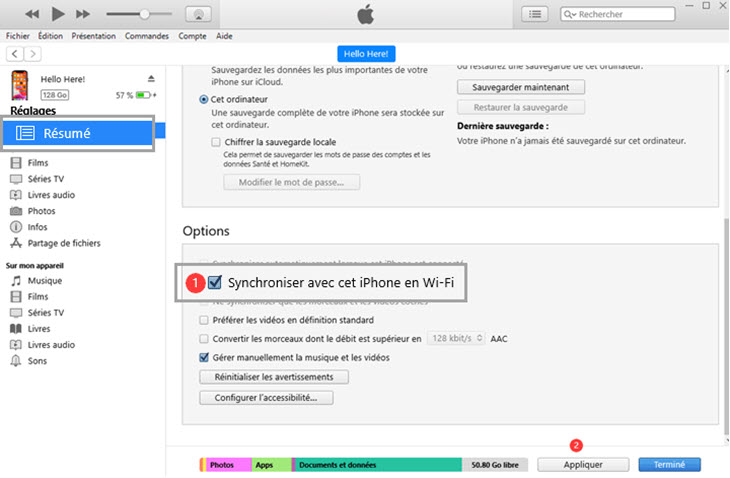Open the Présentation menu

[x=93, y=36]
